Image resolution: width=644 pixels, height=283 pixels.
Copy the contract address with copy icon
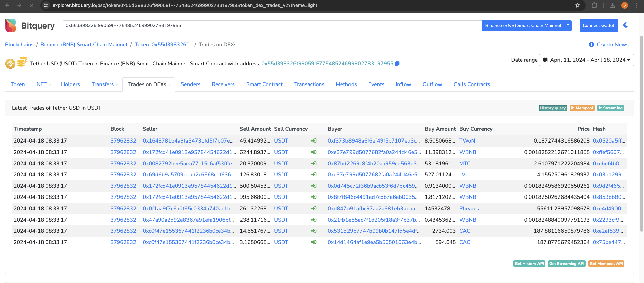coord(397,63)
